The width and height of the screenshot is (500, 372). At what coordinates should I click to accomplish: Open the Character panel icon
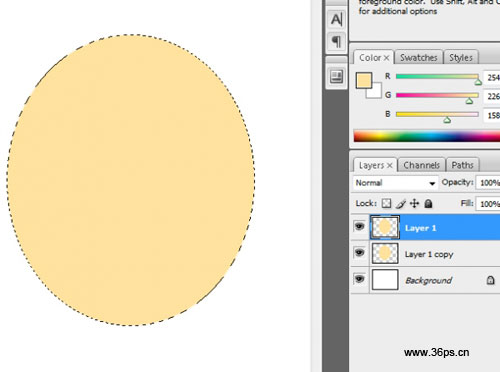[336, 19]
